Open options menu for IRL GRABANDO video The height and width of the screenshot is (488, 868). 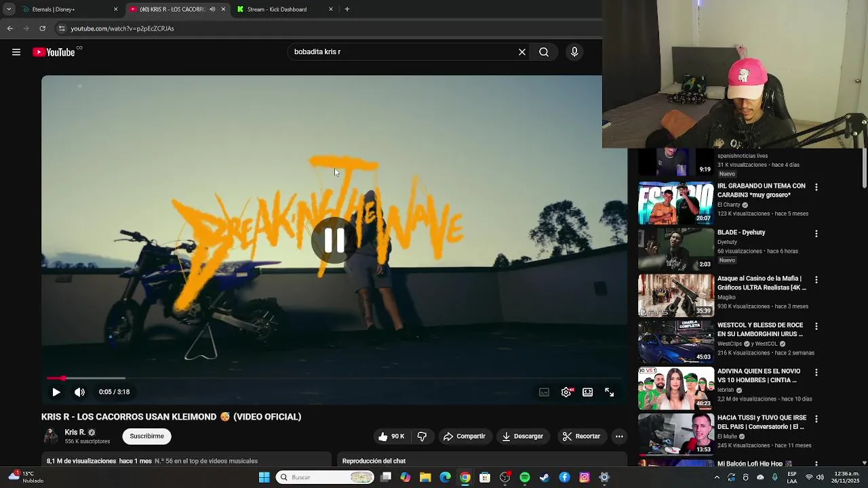pyautogui.click(x=816, y=187)
